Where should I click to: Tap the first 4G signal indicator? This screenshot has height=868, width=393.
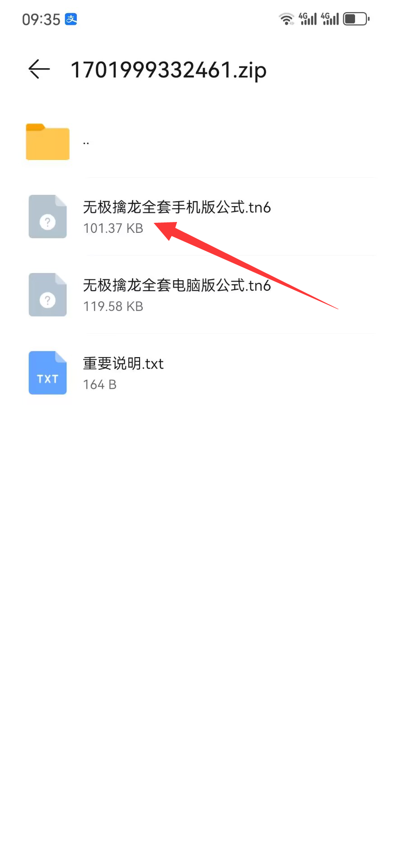(308, 19)
